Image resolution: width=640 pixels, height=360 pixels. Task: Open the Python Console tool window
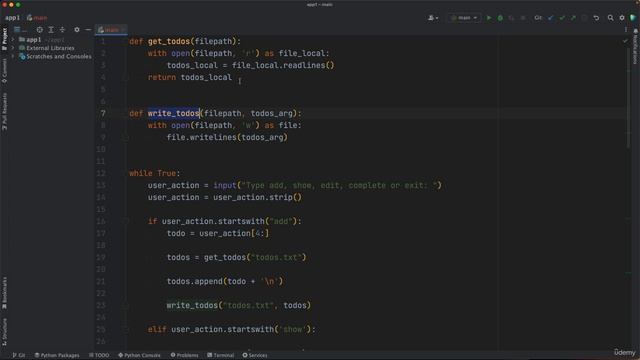(x=140, y=355)
